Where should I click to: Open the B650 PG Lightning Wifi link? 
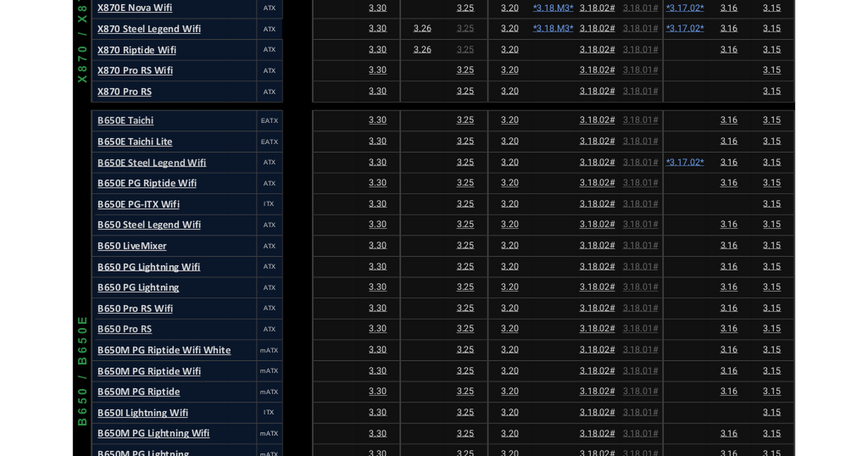149,267
